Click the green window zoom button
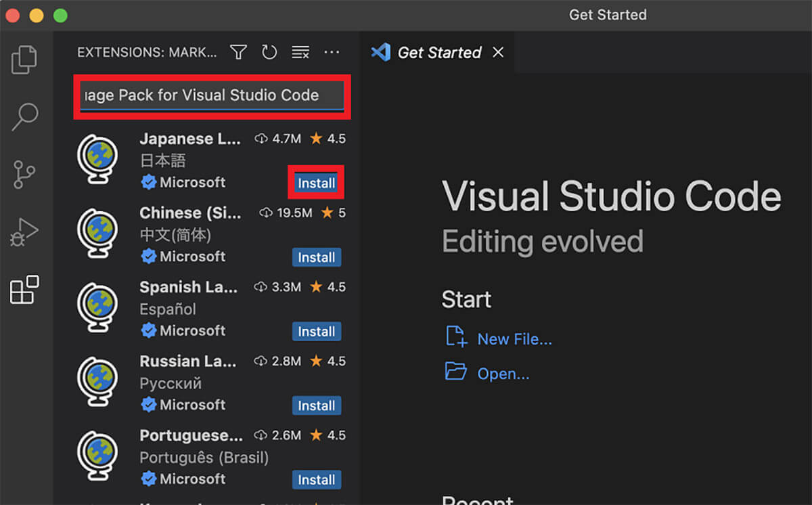This screenshot has width=812, height=505. [x=60, y=15]
